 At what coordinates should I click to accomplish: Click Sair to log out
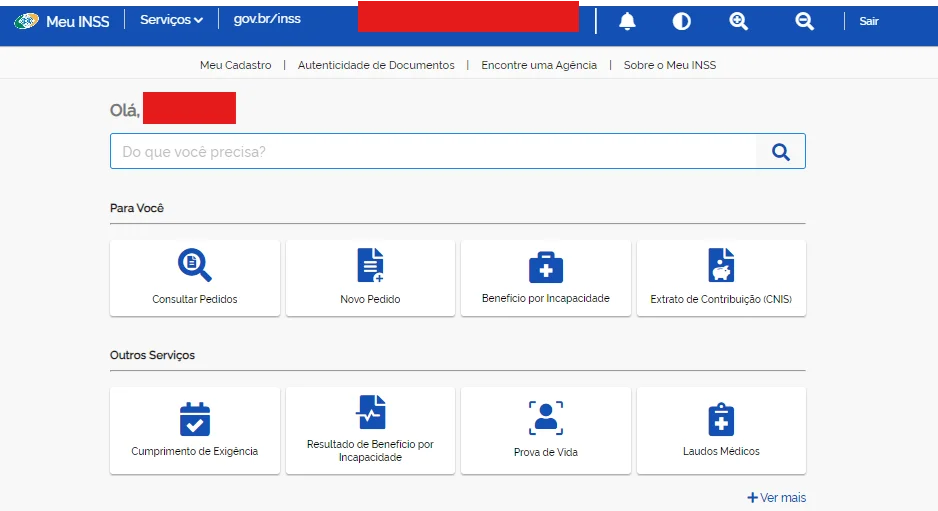pos(869,22)
